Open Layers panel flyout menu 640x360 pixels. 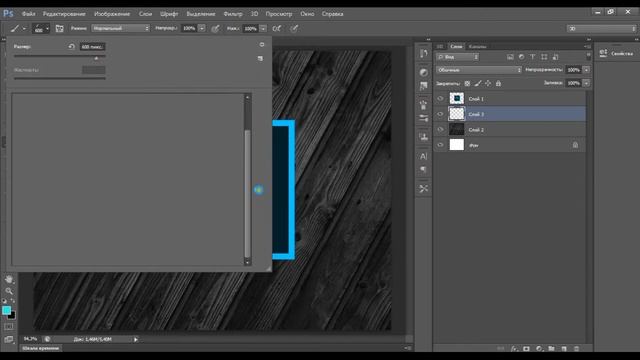(587, 47)
